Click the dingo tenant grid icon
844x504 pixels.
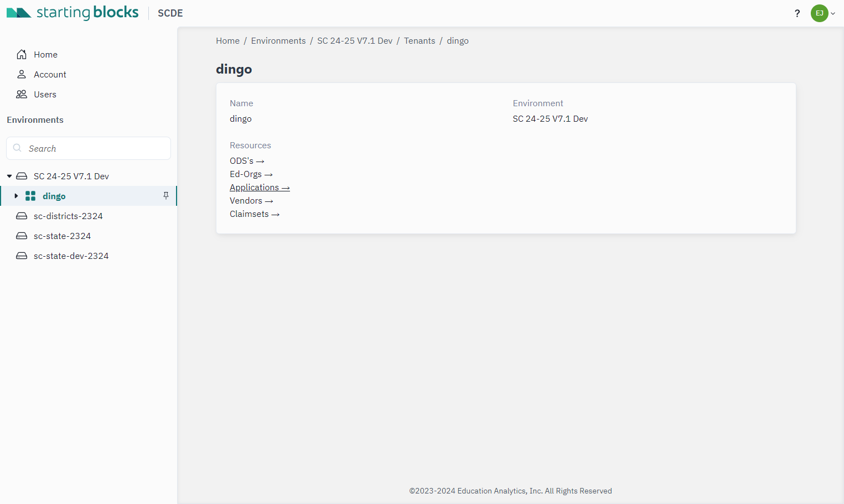(30, 196)
